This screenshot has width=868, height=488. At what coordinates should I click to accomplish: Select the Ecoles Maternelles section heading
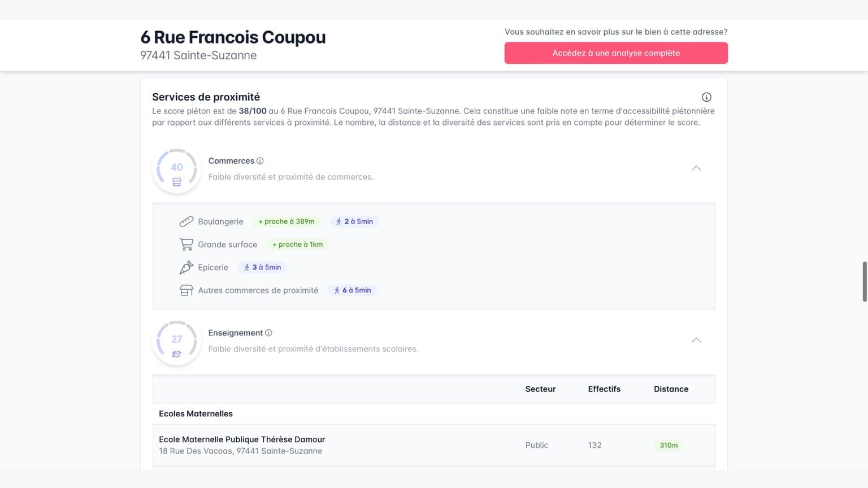pyautogui.click(x=196, y=413)
